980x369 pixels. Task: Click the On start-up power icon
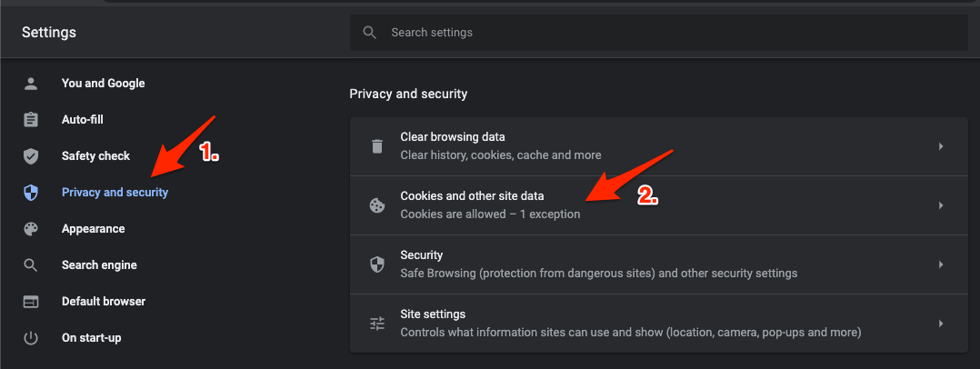31,338
